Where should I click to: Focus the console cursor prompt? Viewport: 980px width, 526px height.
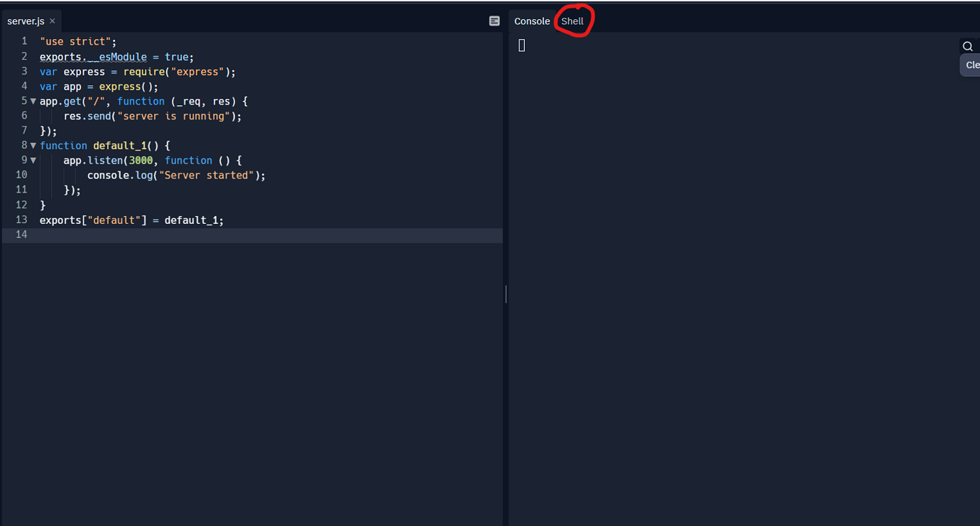tap(522, 45)
